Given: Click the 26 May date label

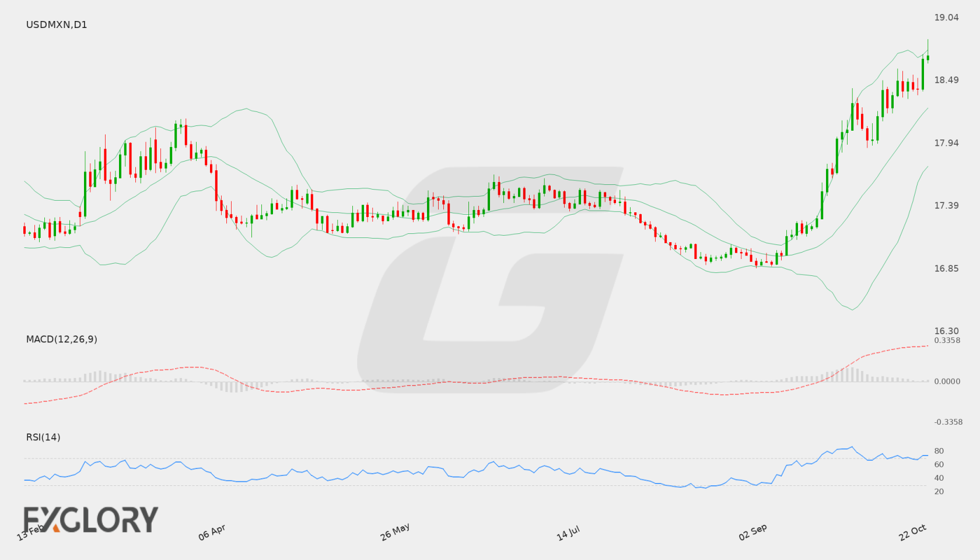Looking at the screenshot, I should coord(395,531).
